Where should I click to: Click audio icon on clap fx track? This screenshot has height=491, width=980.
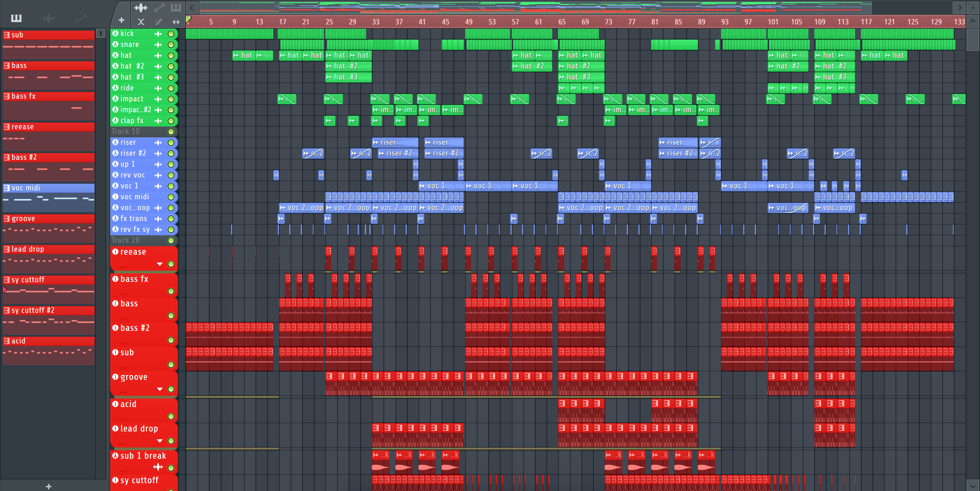158,121
